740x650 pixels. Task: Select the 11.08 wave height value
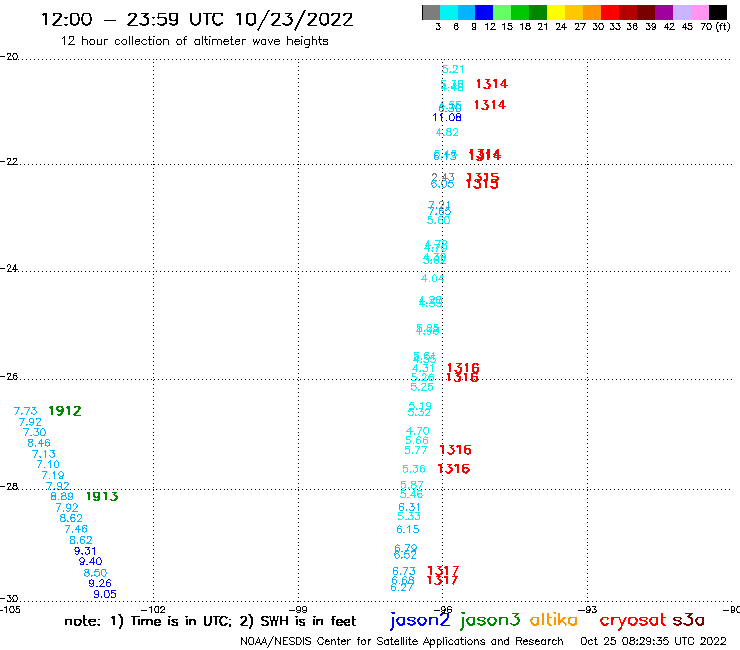click(x=447, y=118)
